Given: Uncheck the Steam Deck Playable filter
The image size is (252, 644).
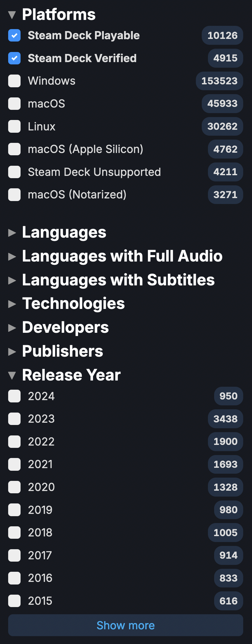Looking at the screenshot, I should 14,35.
